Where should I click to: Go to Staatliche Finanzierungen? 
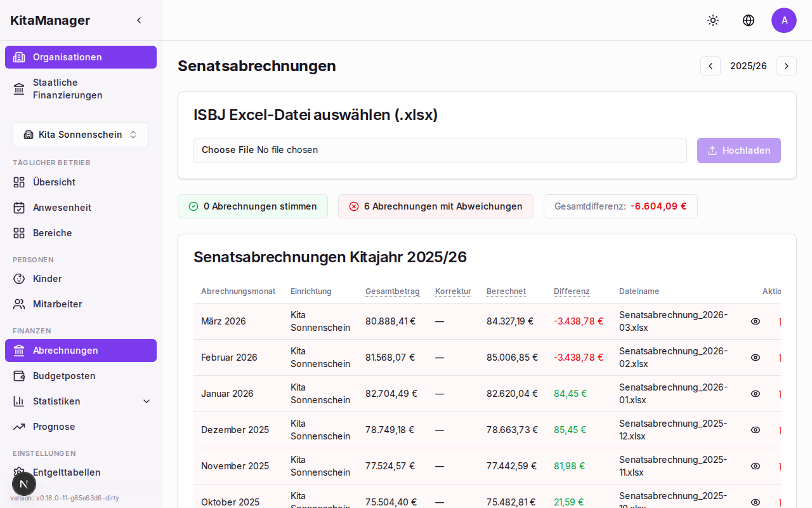67,89
